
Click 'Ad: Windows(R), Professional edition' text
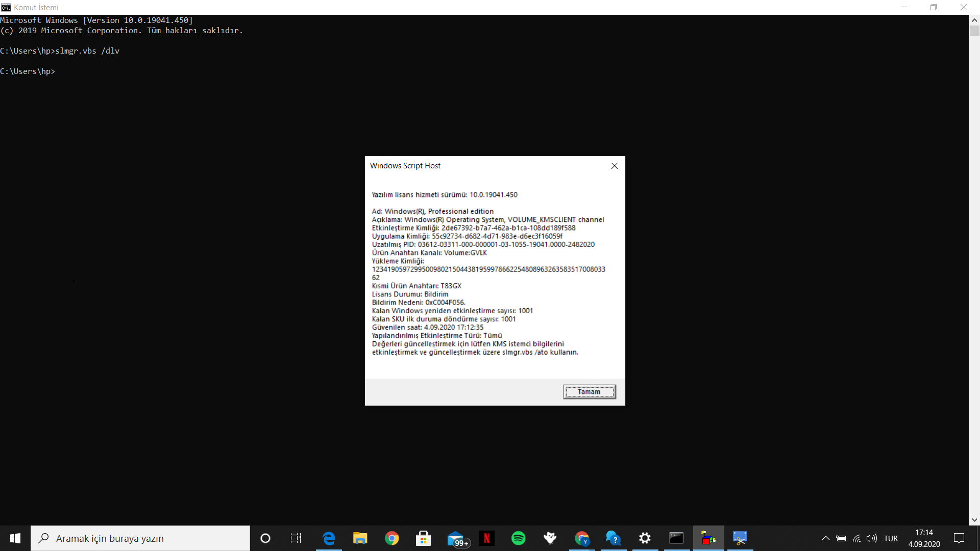pos(433,211)
